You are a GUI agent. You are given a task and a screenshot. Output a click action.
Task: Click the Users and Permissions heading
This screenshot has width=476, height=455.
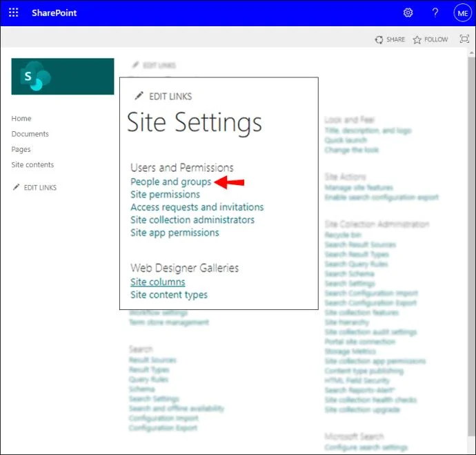pos(182,168)
